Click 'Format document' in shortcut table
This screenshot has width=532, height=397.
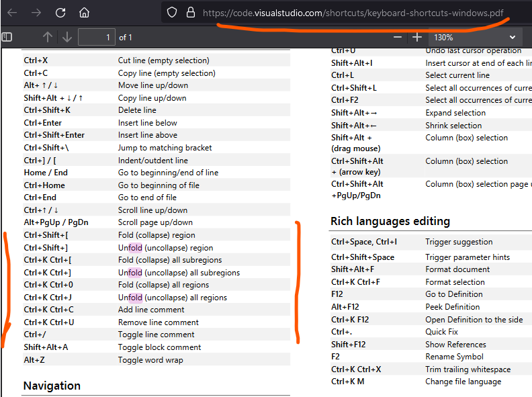pyautogui.click(x=457, y=269)
